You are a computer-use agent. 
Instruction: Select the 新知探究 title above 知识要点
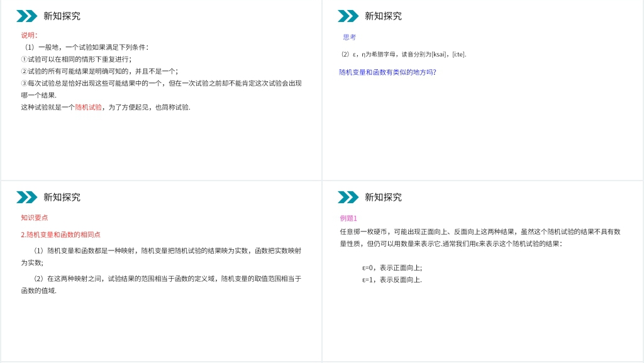(x=62, y=198)
